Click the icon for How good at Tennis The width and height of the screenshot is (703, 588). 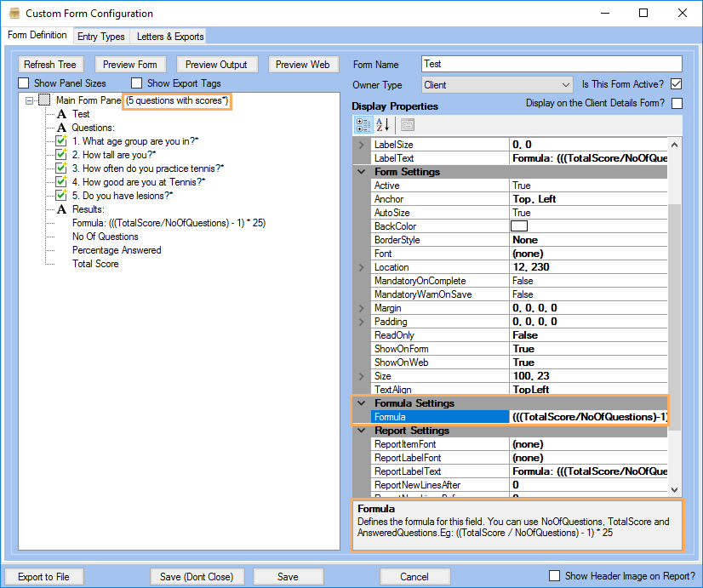click(x=61, y=181)
